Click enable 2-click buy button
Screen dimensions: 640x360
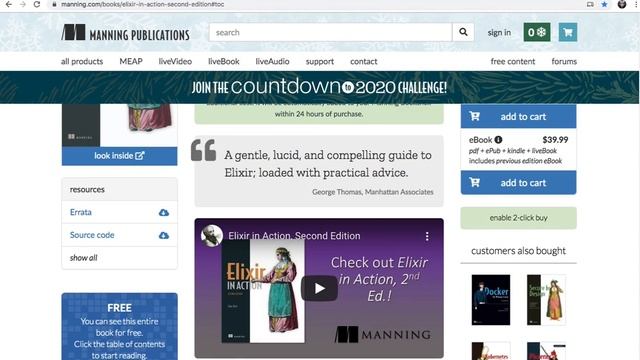coord(518,218)
